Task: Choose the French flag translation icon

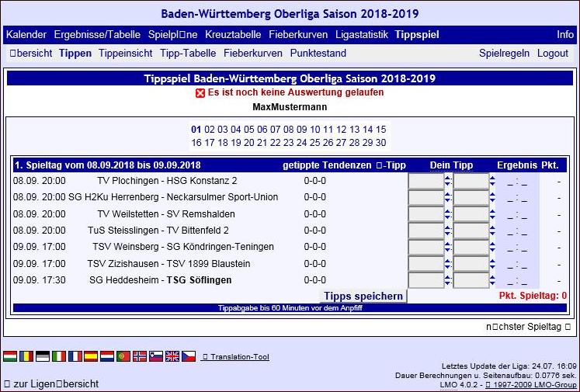Action: click(x=75, y=356)
